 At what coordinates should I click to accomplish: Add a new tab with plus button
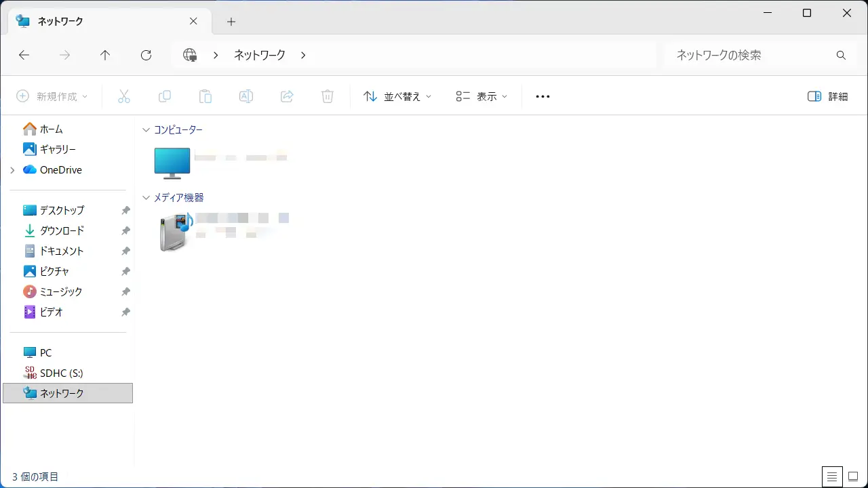click(231, 22)
